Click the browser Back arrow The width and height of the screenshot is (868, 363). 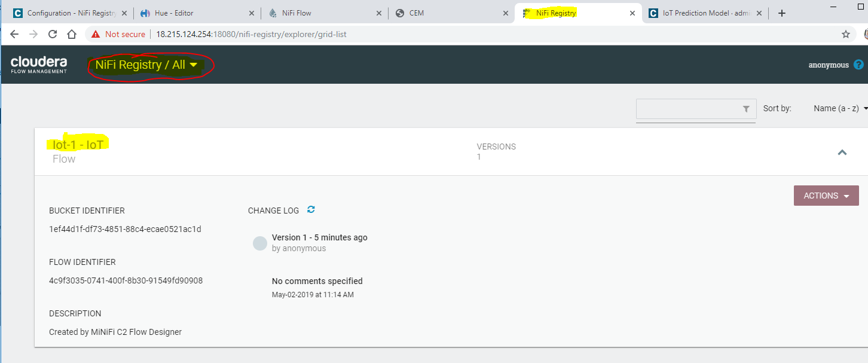pyautogui.click(x=14, y=34)
